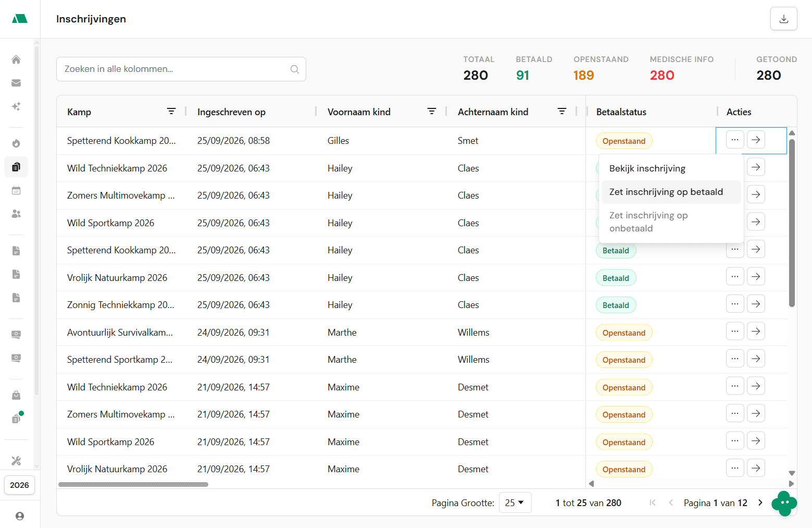Open the green chat widget bubble

tap(784, 503)
